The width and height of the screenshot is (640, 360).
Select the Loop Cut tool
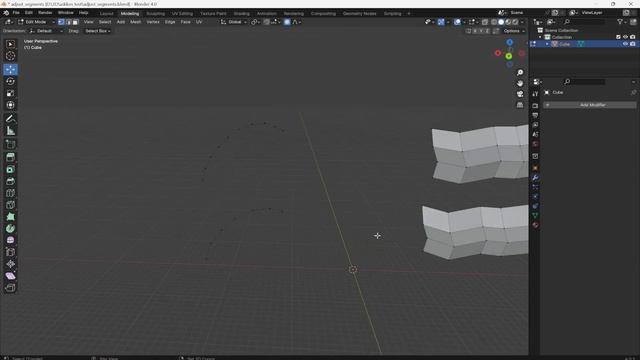point(11,193)
